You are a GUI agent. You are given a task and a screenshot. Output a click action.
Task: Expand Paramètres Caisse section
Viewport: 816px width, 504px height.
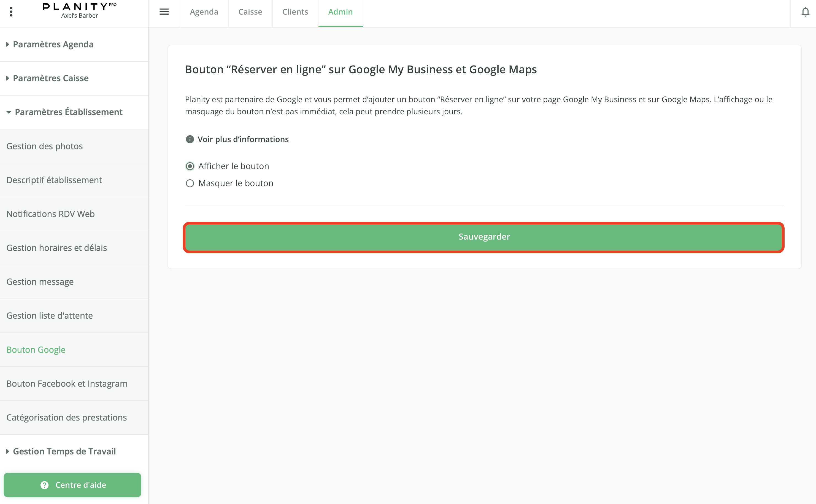click(x=51, y=78)
